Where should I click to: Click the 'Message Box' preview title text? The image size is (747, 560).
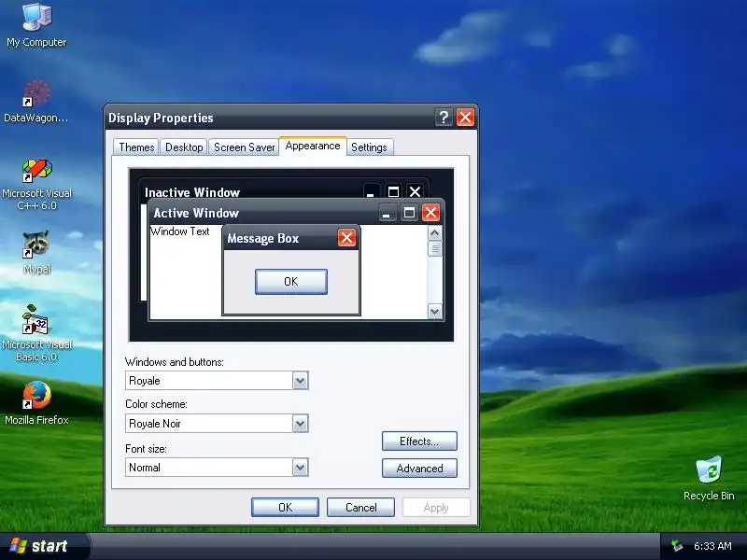(263, 238)
